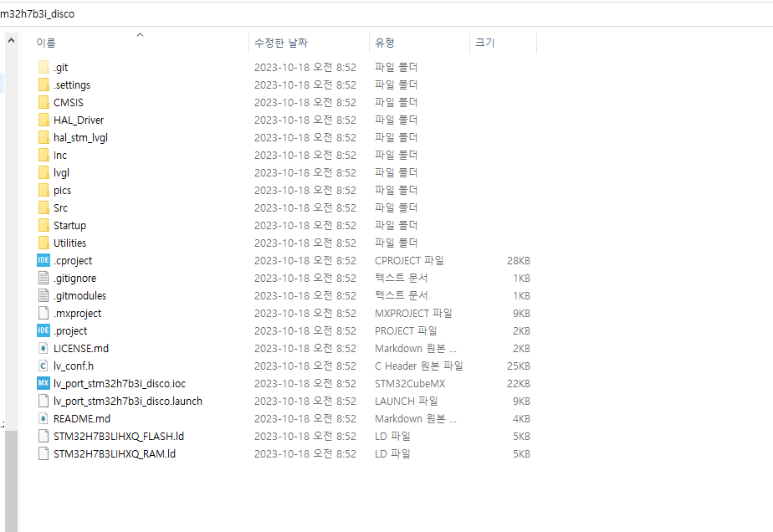Click the size cell '22KB'

coord(519,384)
